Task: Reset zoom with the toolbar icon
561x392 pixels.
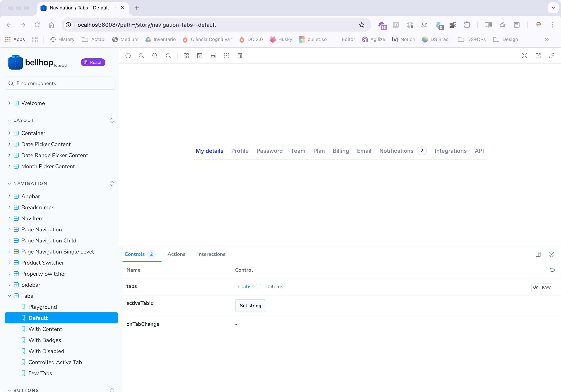Action: pos(168,56)
